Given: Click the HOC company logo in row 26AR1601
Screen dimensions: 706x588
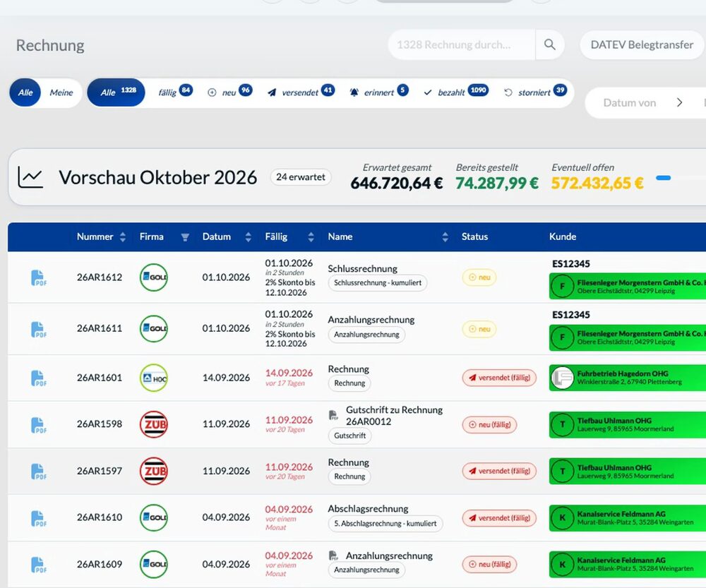Looking at the screenshot, I should 153,378.
